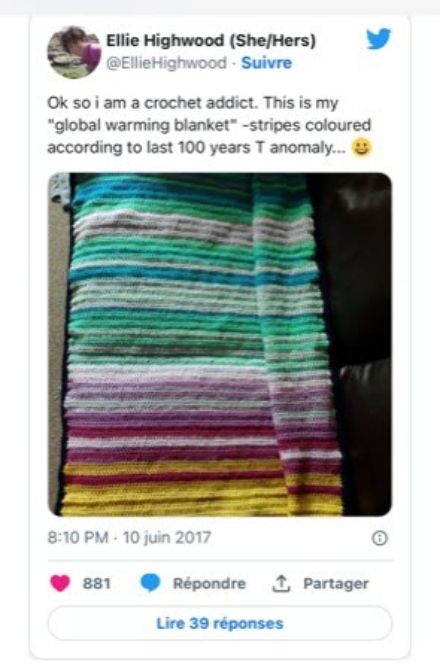Click the tweet text about crochet addict

(209, 125)
